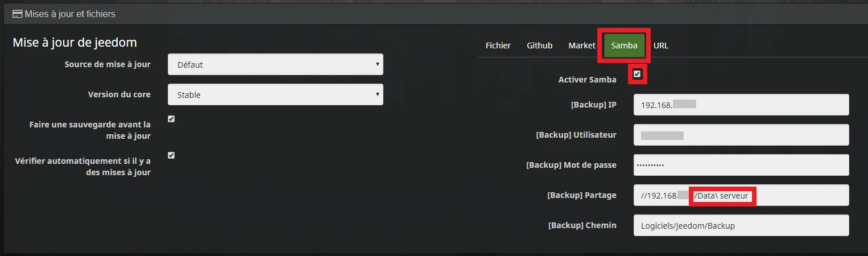This screenshot has height=256, width=868.
Task: Select the Samba tab
Action: point(624,46)
